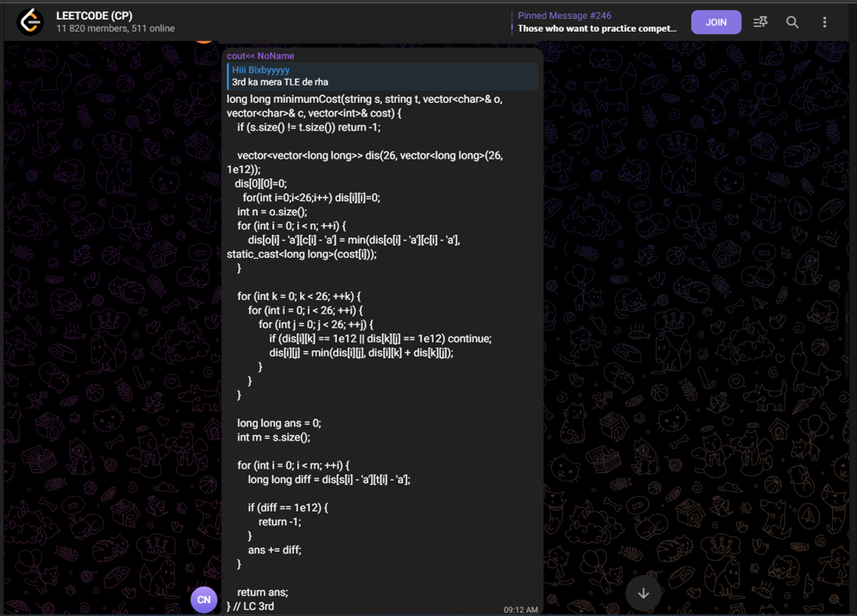The image size is (857, 616).
Task: Join the group with JOIN button
Action: click(716, 22)
